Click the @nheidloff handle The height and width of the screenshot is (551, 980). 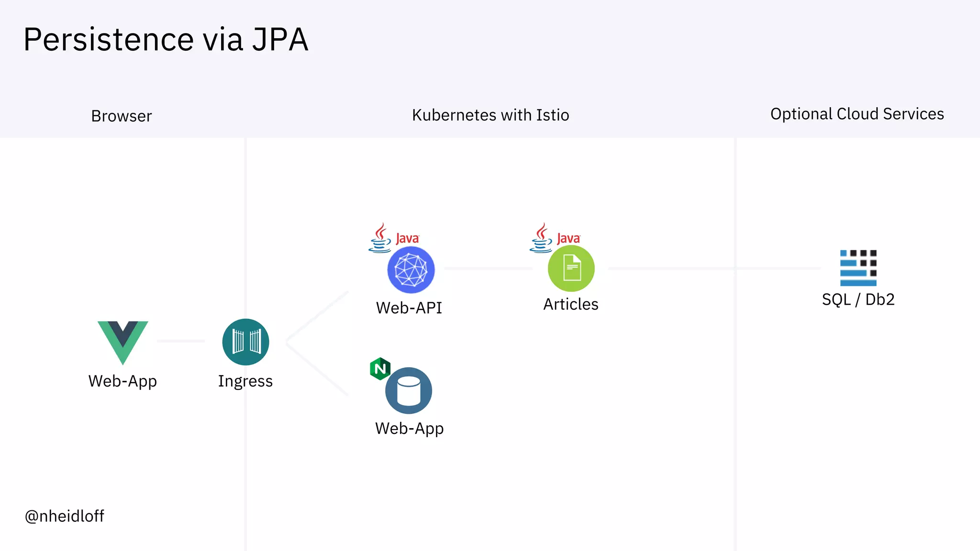pyautogui.click(x=64, y=516)
